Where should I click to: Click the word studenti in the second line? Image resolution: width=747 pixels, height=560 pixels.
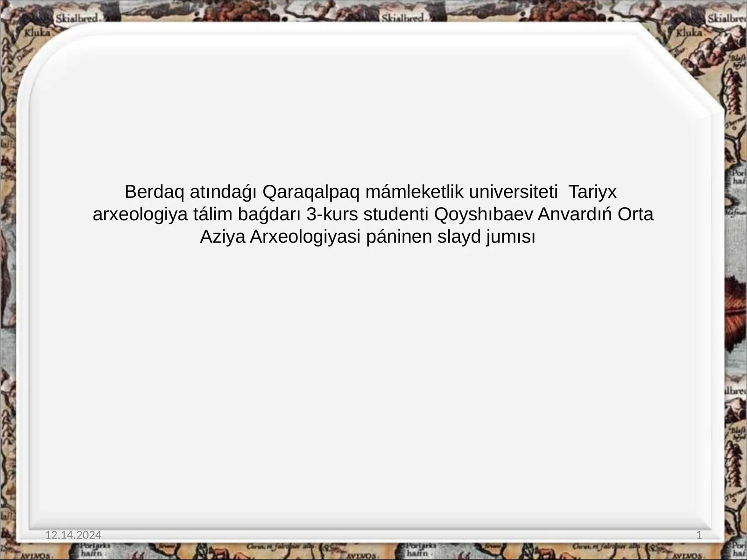tap(396, 215)
